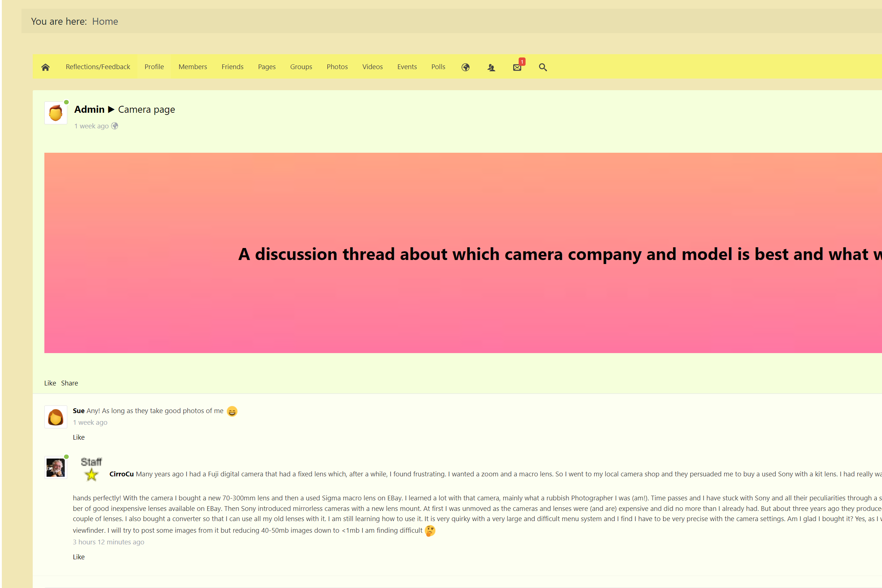Viewport: 882px width, 588px height.
Task: Open Reflections/Feedback menu item
Action: [x=98, y=67]
